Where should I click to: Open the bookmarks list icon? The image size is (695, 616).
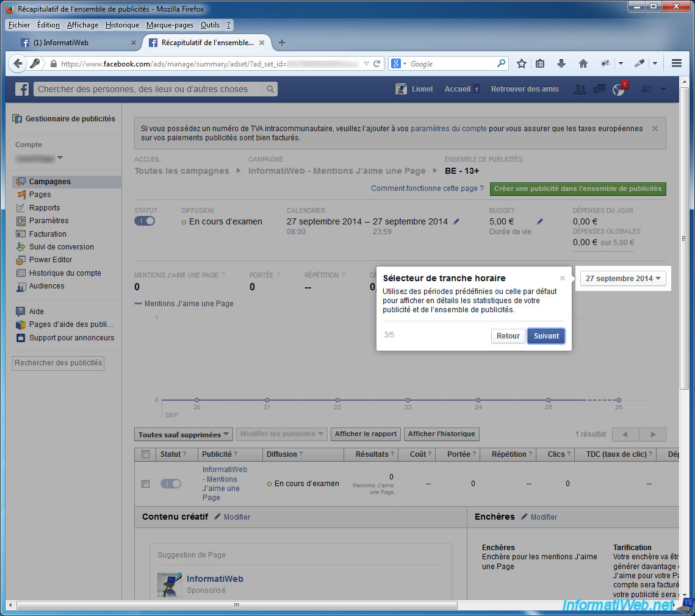540,63
